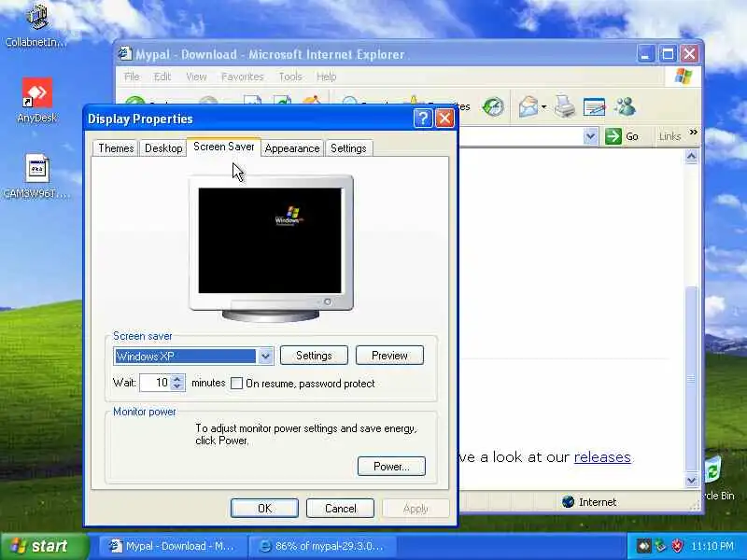Open the Mail button dropdown arrow in IE
The image size is (747, 560).
click(543, 106)
